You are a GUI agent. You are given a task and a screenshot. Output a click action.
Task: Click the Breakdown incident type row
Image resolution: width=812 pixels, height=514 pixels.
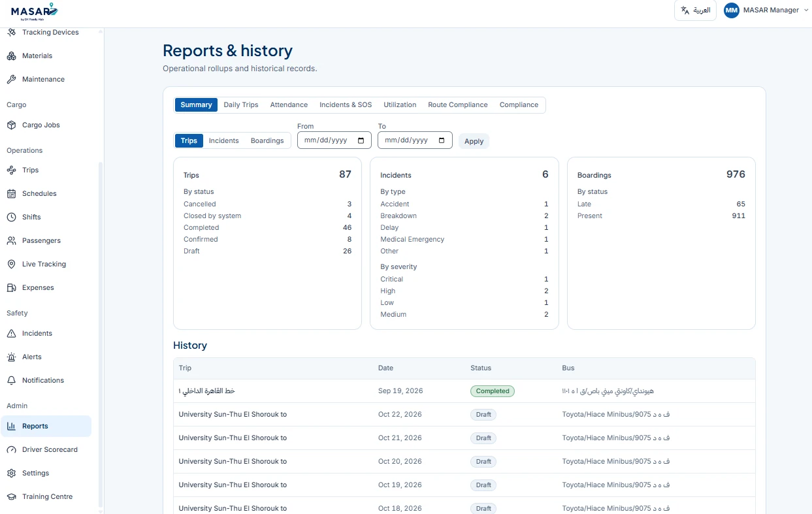click(x=464, y=216)
